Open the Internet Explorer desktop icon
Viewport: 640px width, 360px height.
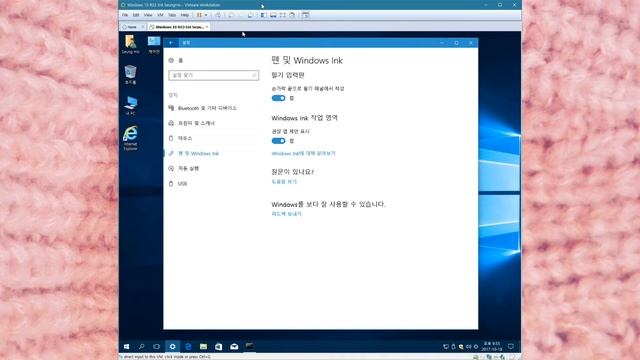[130, 138]
